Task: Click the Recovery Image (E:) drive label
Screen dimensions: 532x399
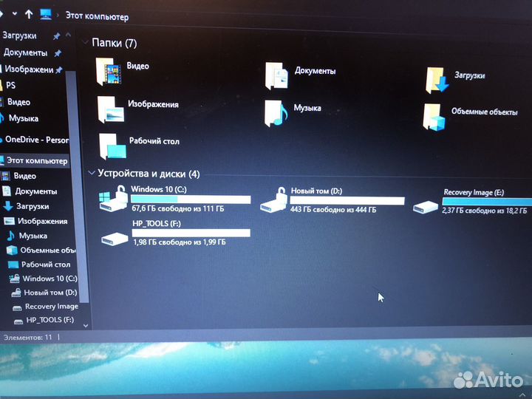Action: (x=474, y=192)
